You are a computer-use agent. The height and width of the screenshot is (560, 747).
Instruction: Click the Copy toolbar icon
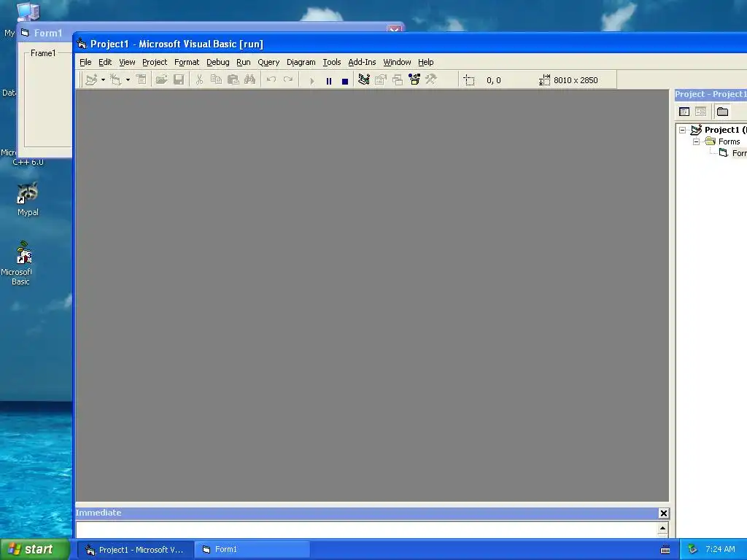coord(216,80)
